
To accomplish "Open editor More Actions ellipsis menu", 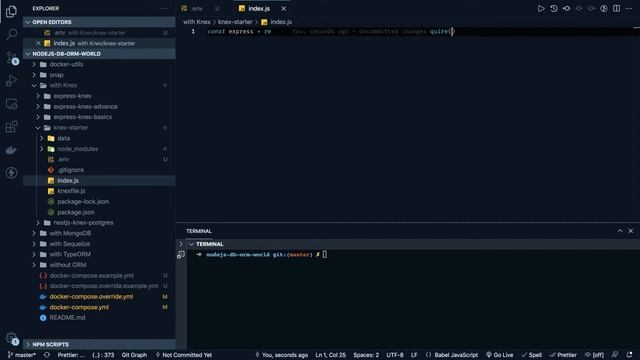I will (x=629, y=8).
